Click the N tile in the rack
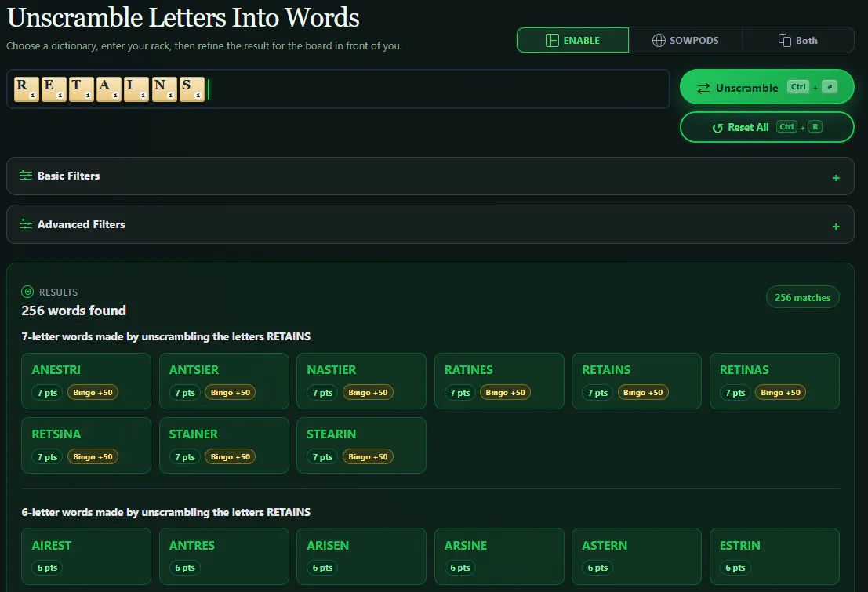 click(165, 89)
